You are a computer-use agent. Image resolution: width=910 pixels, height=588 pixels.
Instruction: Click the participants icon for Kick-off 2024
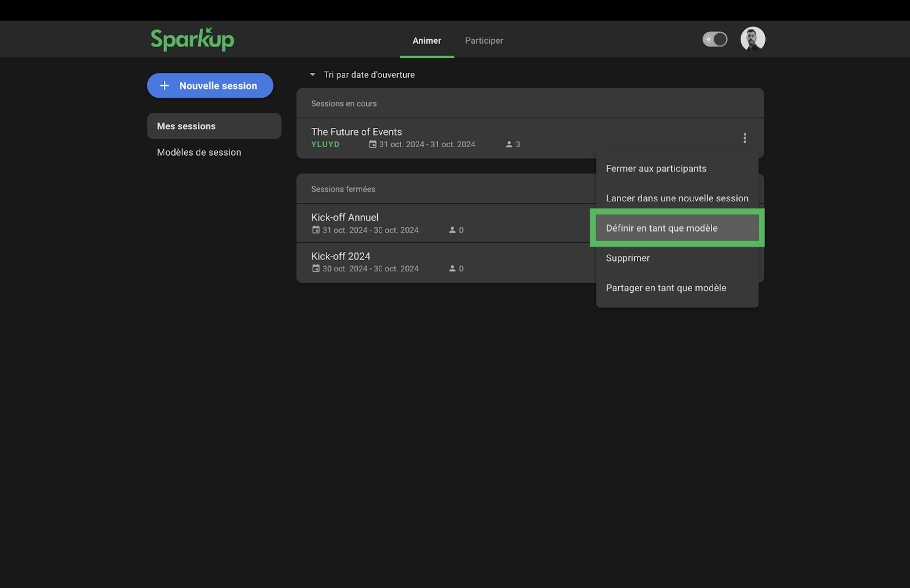(452, 268)
